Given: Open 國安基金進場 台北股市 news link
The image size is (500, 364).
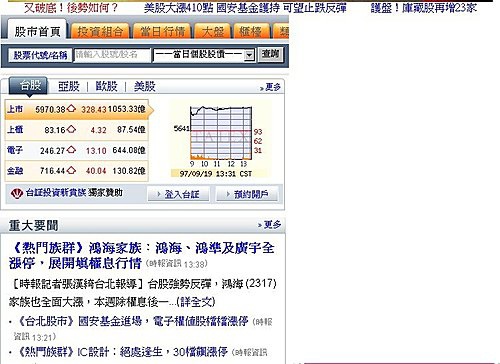Looking at the screenshot, I should pos(133,321).
